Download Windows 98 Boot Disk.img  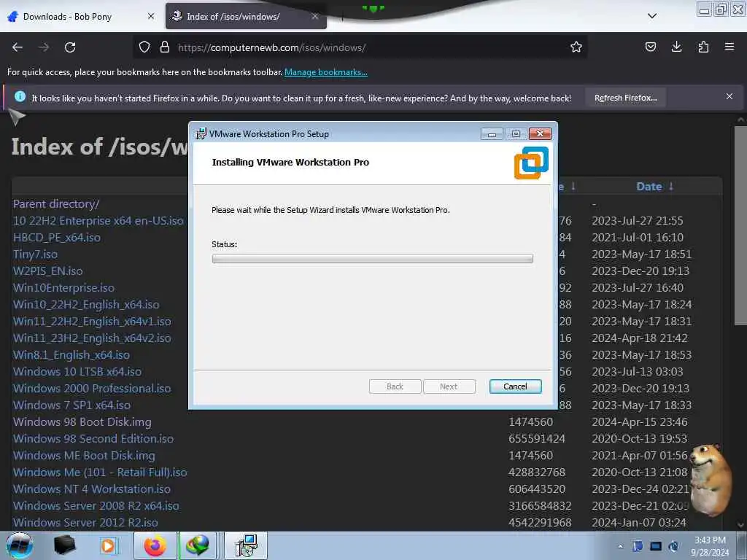[82, 422]
